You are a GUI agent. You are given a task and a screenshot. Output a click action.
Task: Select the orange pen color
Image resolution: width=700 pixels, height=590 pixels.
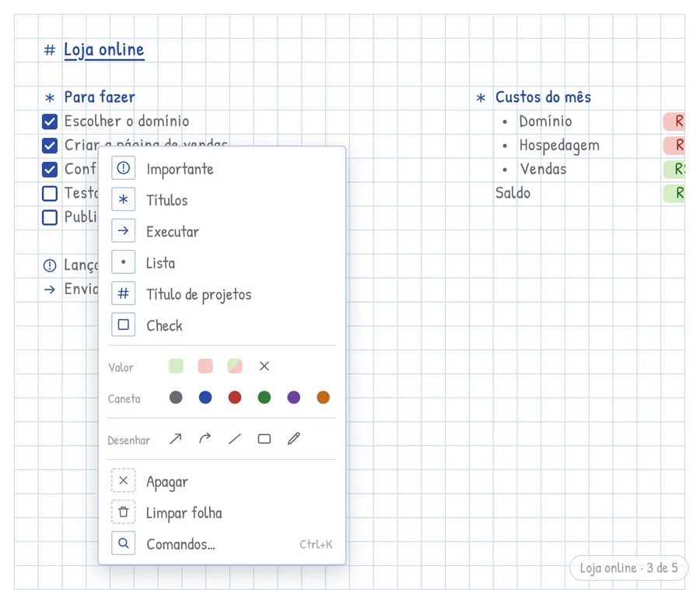click(324, 398)
